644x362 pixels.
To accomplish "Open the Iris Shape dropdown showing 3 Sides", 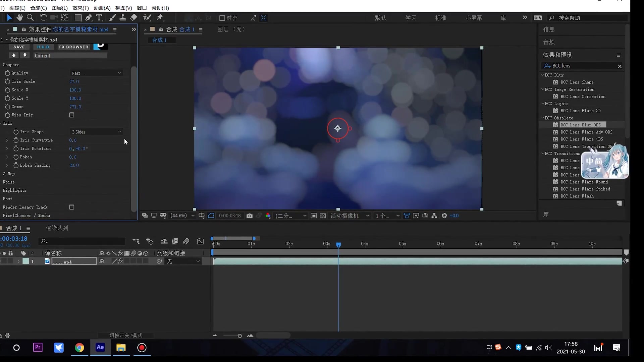I will point(97,132).
